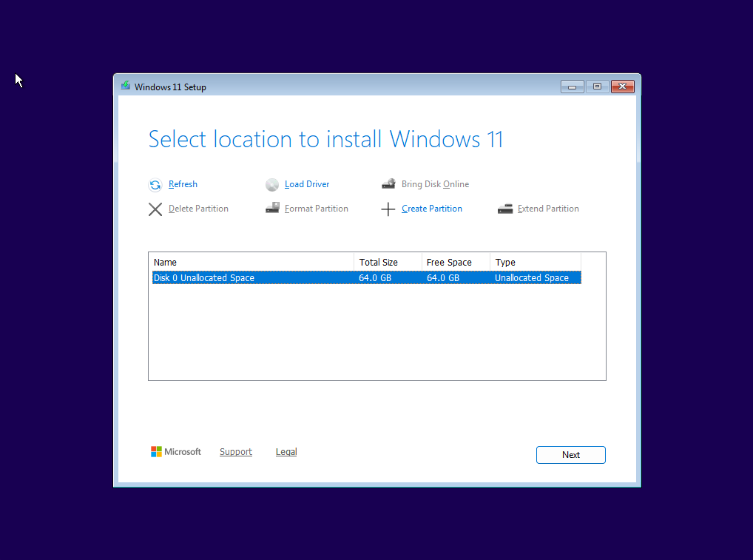Click the 64.0 GB Free Space cell
This screenshot has width=753, height=560.
[x=443, y=277]
